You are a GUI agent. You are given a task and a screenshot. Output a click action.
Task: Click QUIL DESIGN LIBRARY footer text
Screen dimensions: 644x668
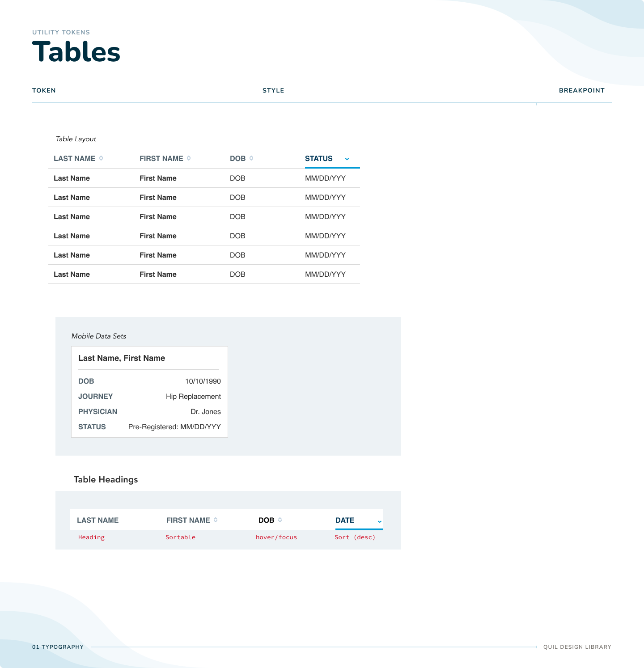coord(577,647)
